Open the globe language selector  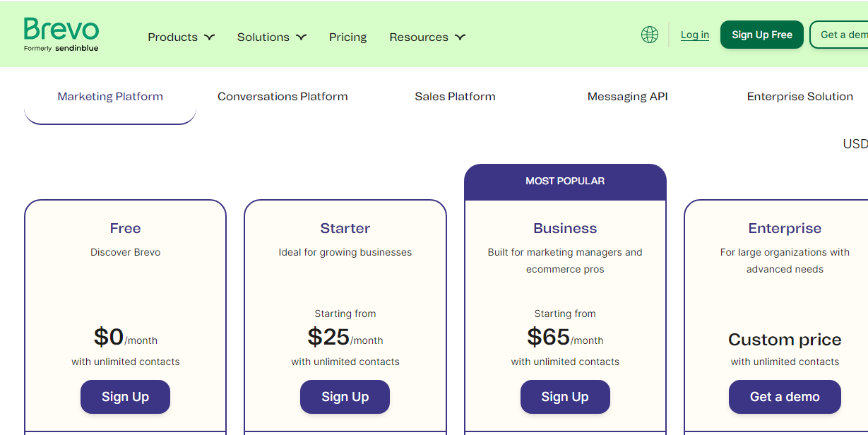click(650, 35)
